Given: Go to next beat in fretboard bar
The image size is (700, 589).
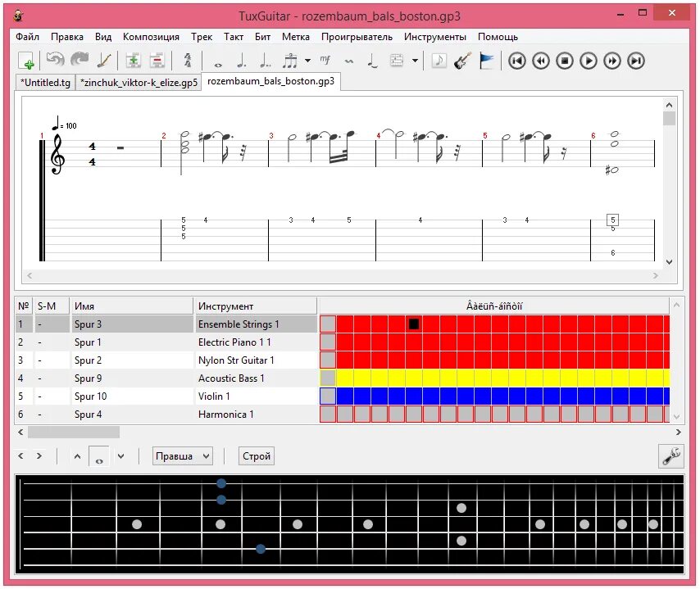Looking at the screenshot, I should coord(39,456).
